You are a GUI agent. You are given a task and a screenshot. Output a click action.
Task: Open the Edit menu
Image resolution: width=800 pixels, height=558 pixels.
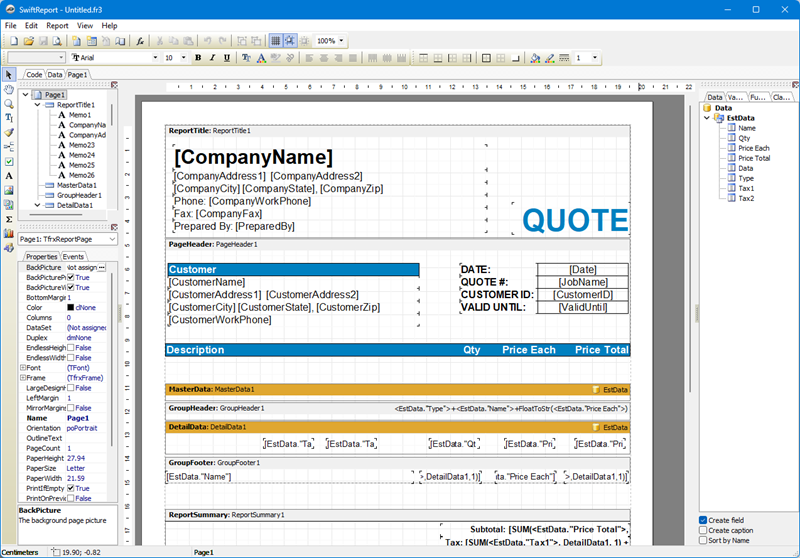31,26
